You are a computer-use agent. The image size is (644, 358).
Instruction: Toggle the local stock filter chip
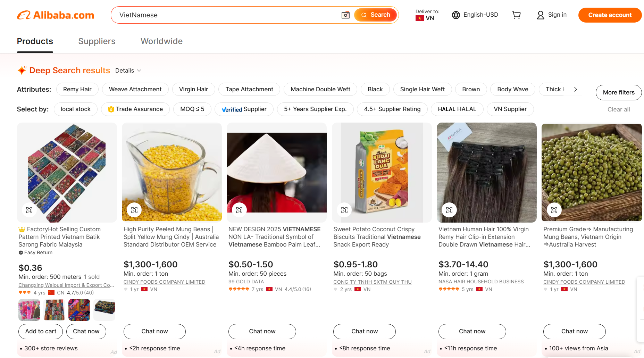click(x=75, y=109)
